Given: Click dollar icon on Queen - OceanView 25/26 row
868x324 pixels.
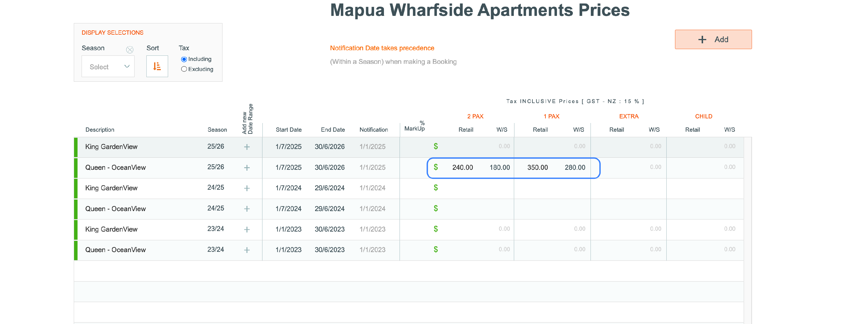Looking at the screenshot, I should click(436, 167).
